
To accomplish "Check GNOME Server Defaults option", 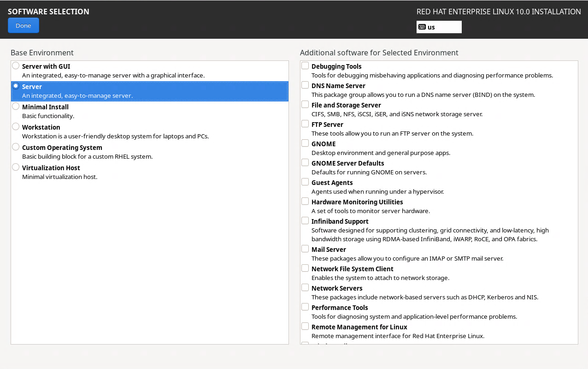I will click(x=305, y=163).
